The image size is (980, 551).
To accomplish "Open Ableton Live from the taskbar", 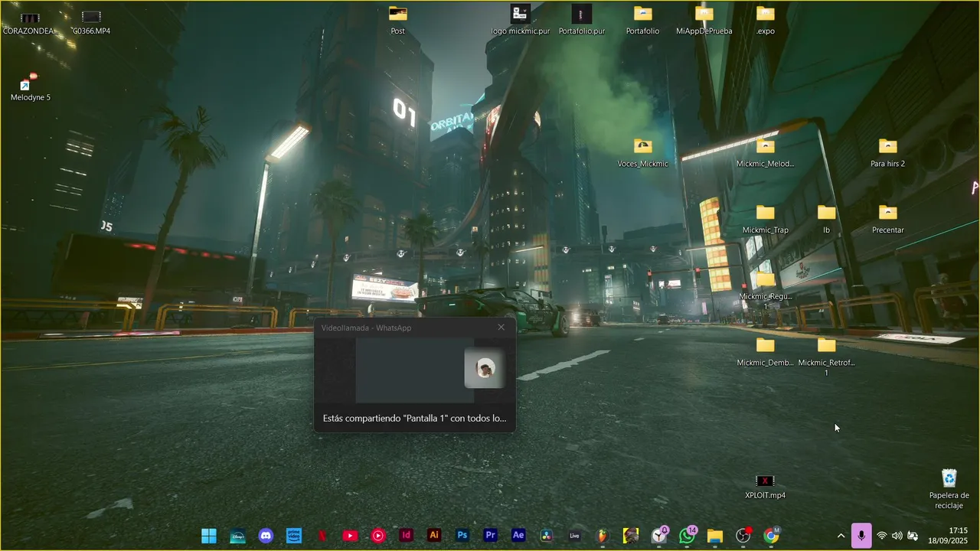I will [575, 536].
